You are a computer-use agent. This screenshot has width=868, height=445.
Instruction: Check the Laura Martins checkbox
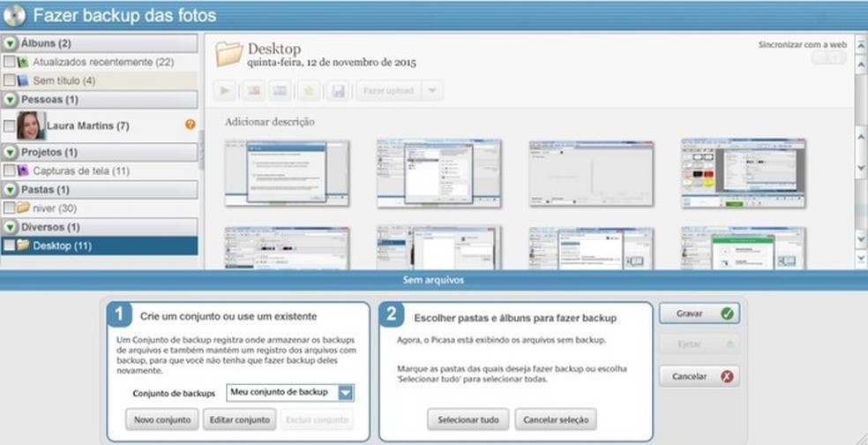pos(9,126)
